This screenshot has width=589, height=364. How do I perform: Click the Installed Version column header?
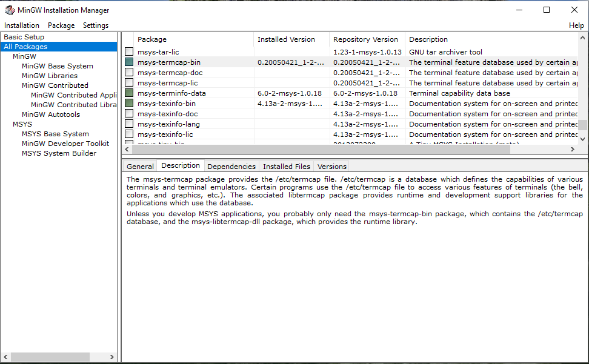click(286, 39)
